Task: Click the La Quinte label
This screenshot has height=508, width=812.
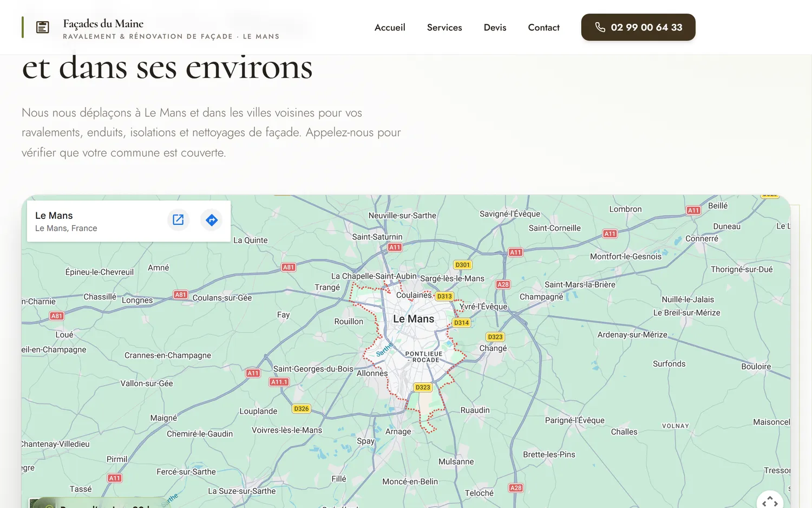Action: click(x=251, y=240)
